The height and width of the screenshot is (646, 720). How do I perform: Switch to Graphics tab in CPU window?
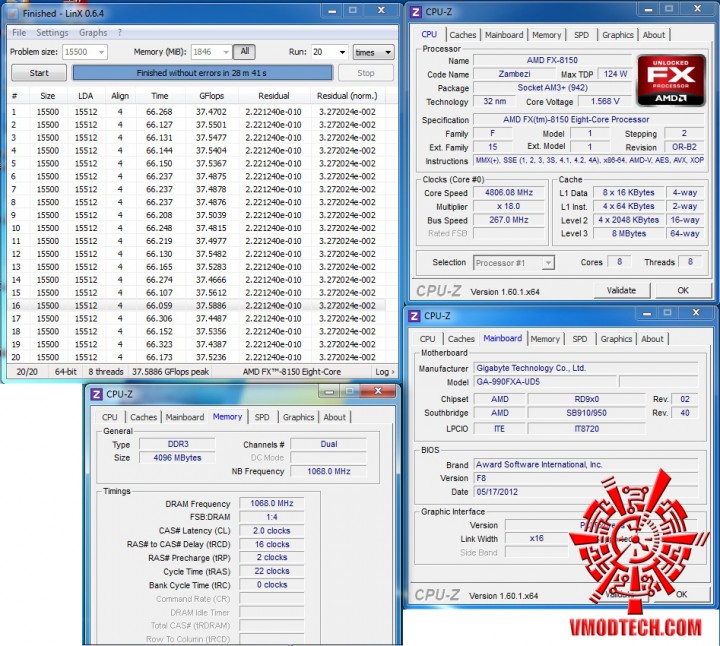tap(618, 35)
